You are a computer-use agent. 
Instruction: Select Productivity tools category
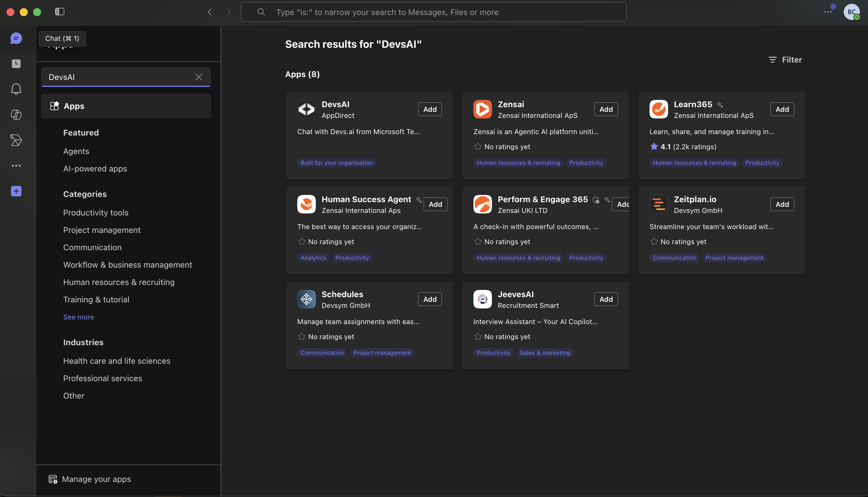tap(96, 213)
